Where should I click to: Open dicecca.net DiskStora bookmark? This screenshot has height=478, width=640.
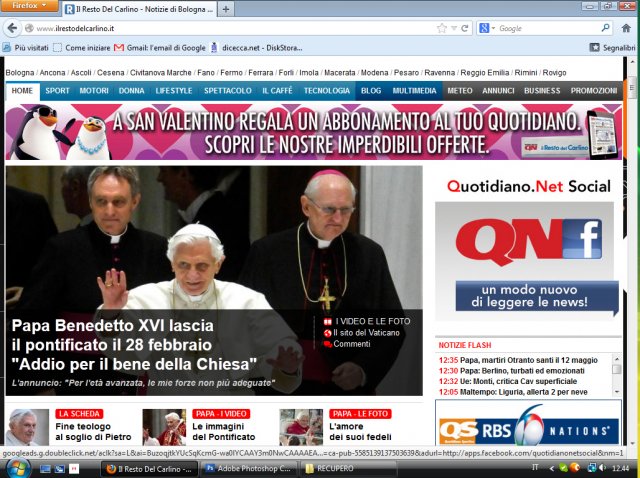(x=256, y=48)
